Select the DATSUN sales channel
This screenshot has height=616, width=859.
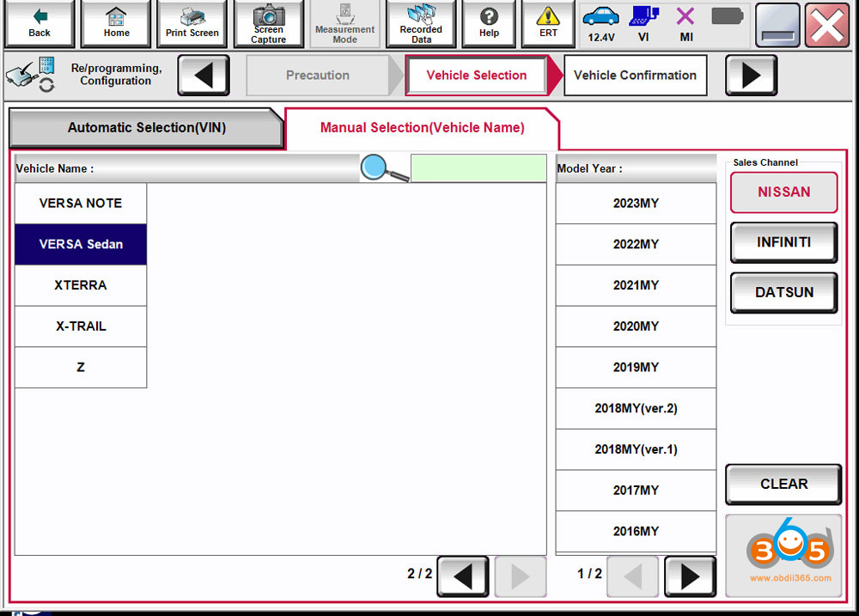pos(783,293)
